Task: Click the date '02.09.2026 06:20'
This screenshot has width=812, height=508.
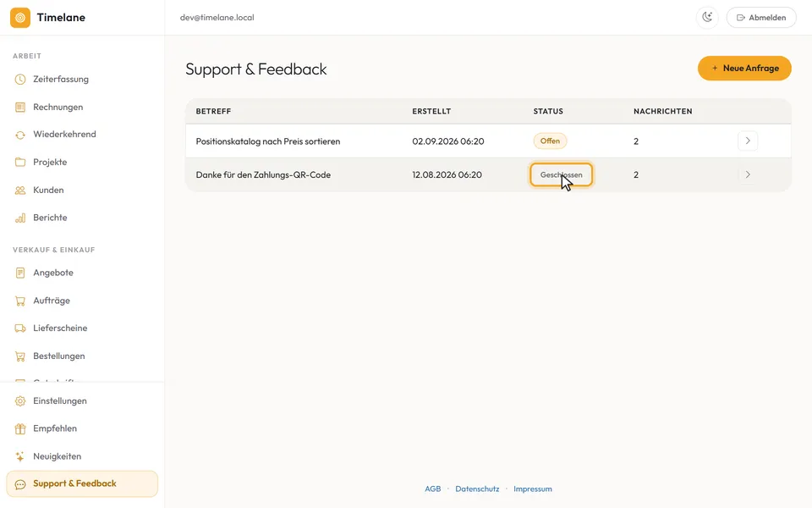Action: point(448,141)
